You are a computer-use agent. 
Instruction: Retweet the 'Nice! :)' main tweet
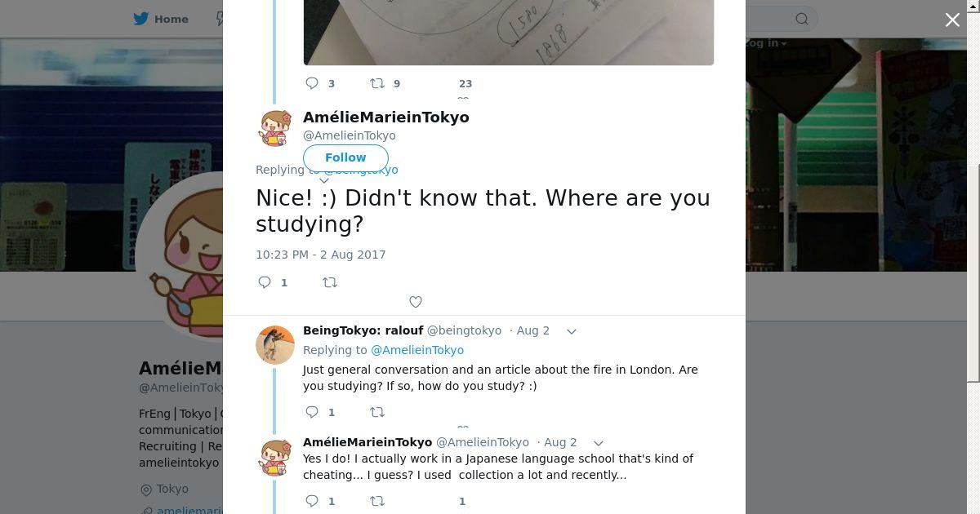(x=330, y=282)
